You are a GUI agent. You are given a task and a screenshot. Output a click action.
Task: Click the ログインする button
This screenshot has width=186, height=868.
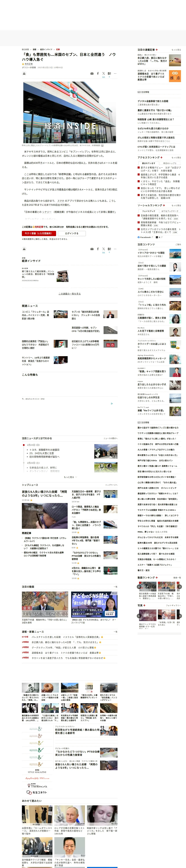[72, 233]
